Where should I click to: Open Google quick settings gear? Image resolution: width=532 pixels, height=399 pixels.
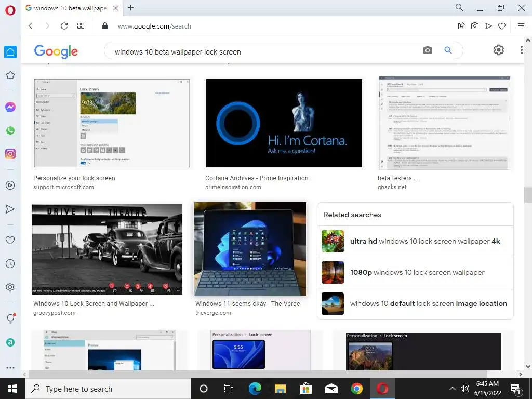498,50
